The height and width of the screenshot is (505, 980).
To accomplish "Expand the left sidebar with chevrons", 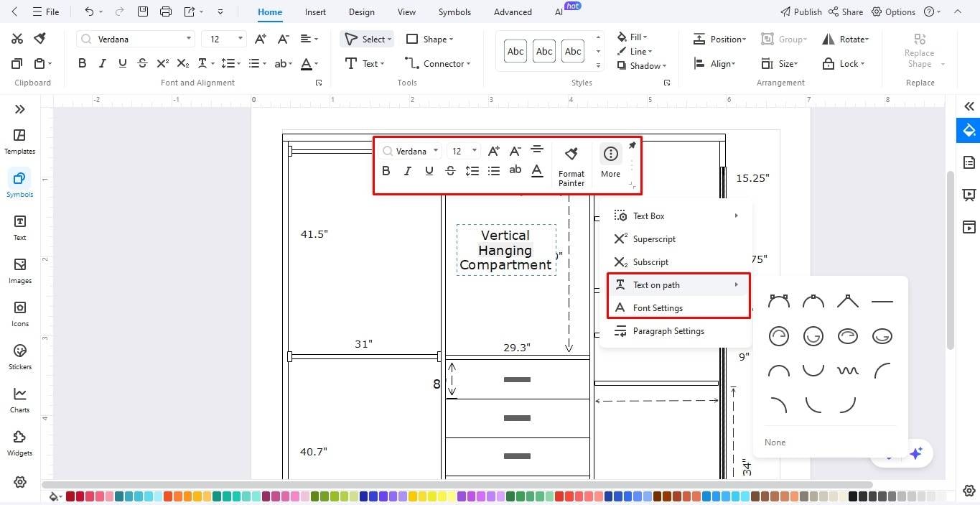I will click(20, 109).
